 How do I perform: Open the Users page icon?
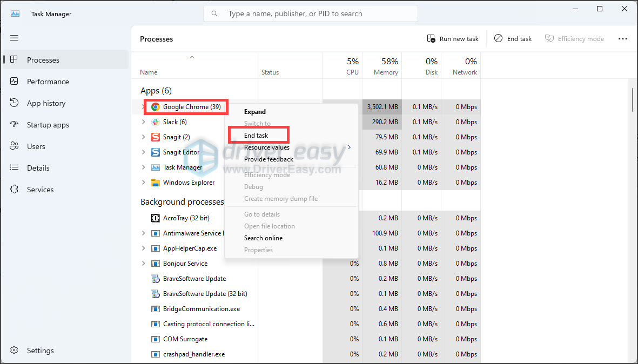coord(15,146)
